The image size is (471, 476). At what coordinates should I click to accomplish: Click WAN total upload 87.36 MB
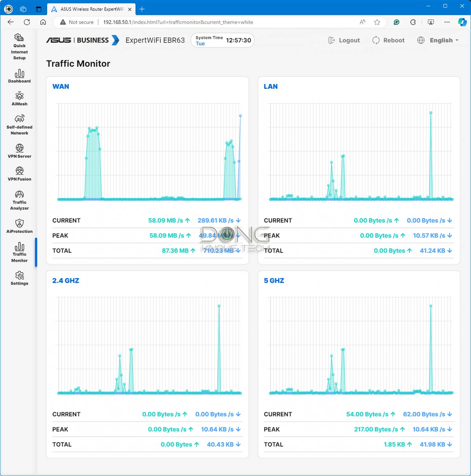coord(179,251)
